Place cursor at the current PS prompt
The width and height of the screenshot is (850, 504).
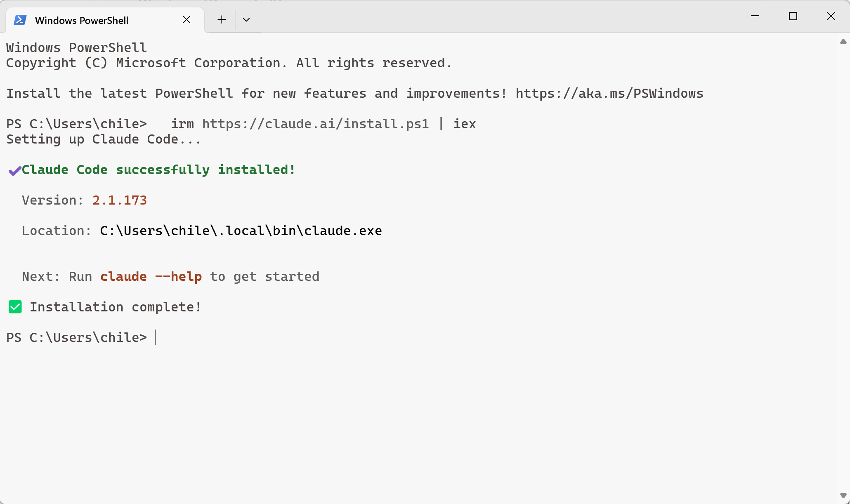[x=156, y=338]
